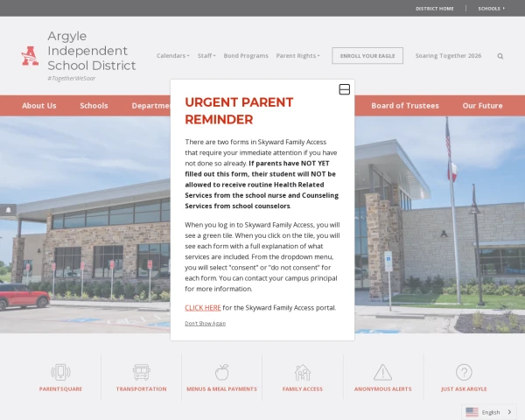Click the ParentSquare phone icon

point(60,372)
